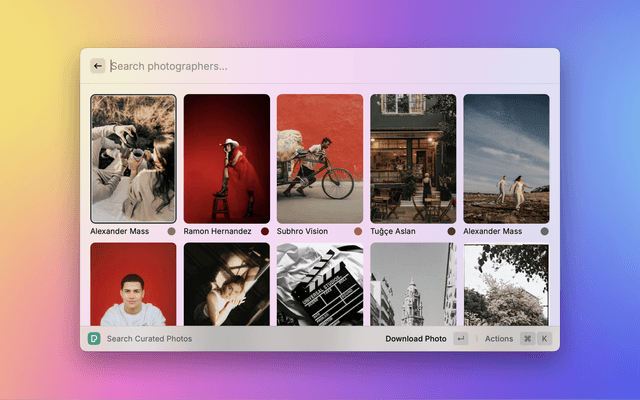Select the dark red swatch beside Ramon Hernandez
Viewport: 640px width, 400px height.
click(x=265, y=231)
